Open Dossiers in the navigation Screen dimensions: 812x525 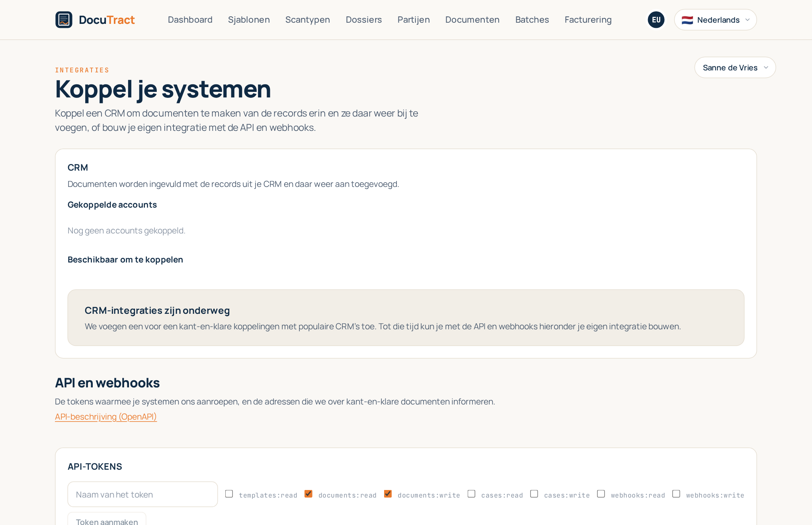[x=363, y=19]
